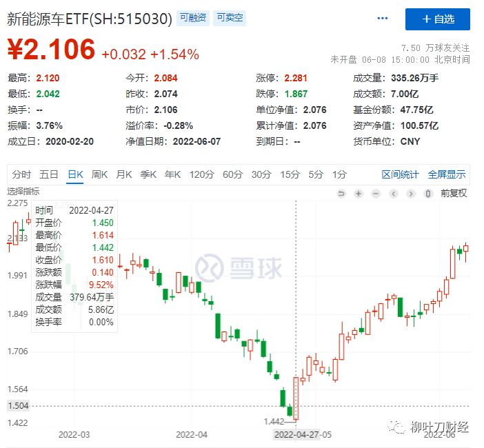This screenshot has width=484, height=448.
Task: Click the 跌停 value 1.867
Action: (296, 94)
